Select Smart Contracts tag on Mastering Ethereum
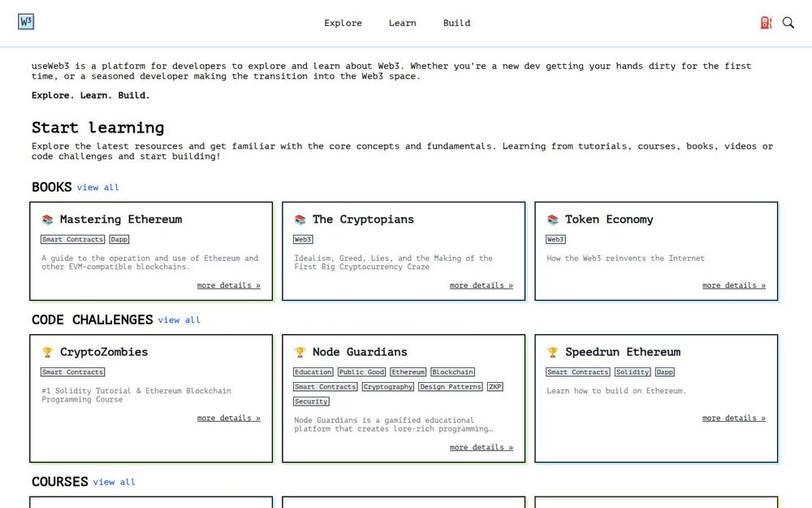This screenshot has width=812, height=508. click(x=72, y=240)
